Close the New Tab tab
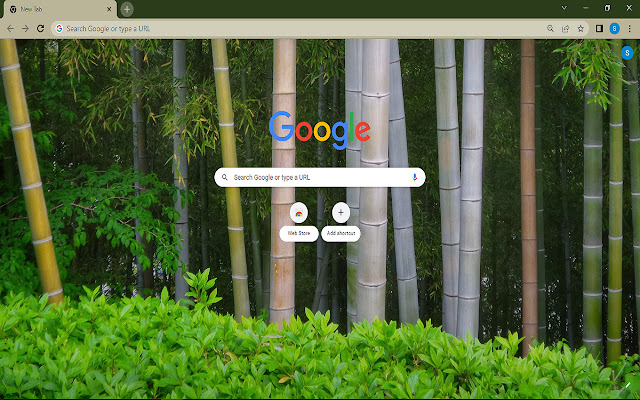 coord(109,9)
